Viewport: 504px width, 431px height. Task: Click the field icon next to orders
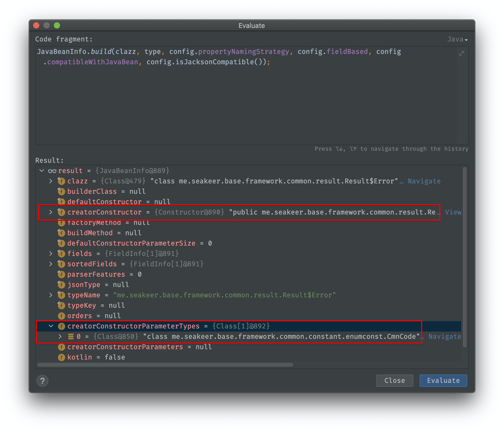click(x=61, y=316)
